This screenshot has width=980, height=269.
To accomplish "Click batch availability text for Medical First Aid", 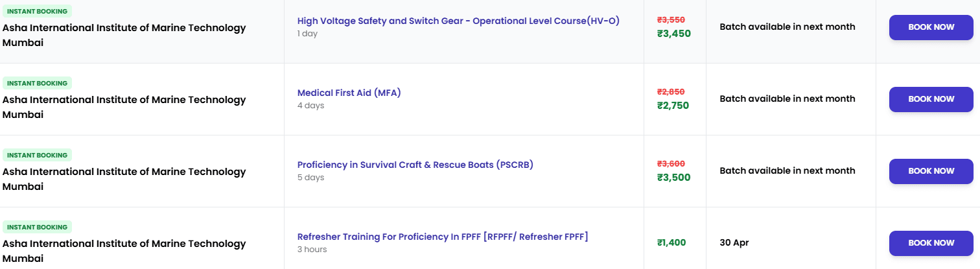I will click(787, 99).
